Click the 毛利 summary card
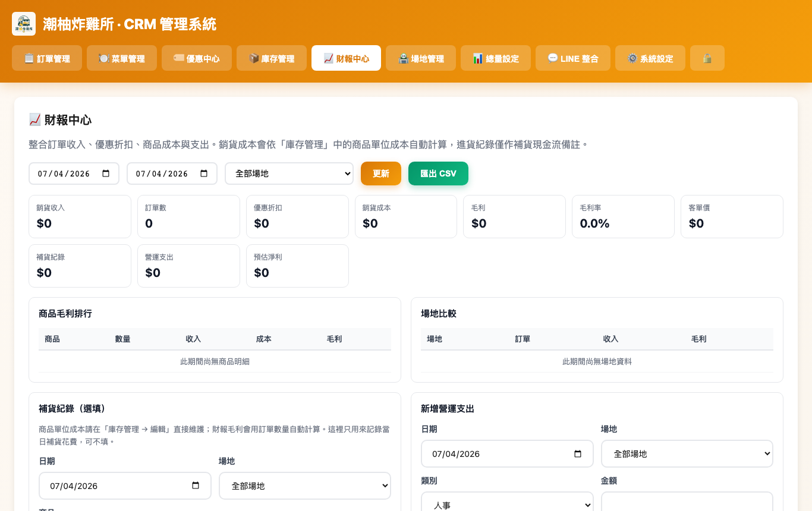812x511 pixels. click(514, 216)
